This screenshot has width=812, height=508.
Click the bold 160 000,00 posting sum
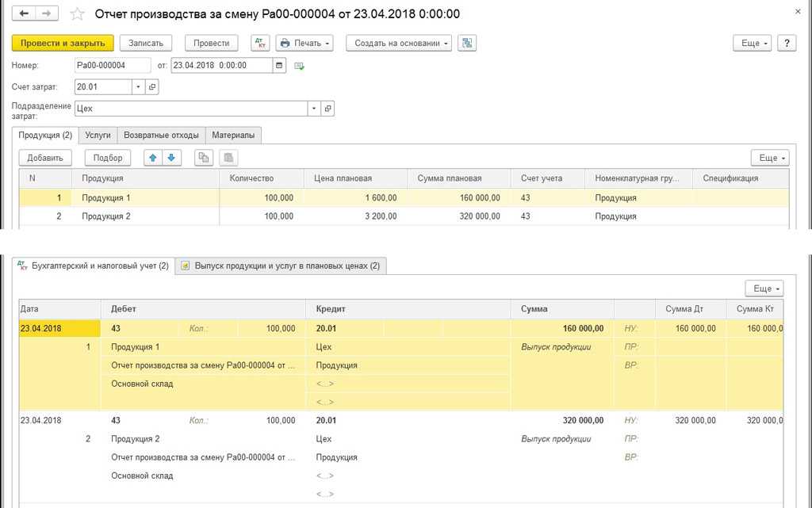[x=583, y=328]
